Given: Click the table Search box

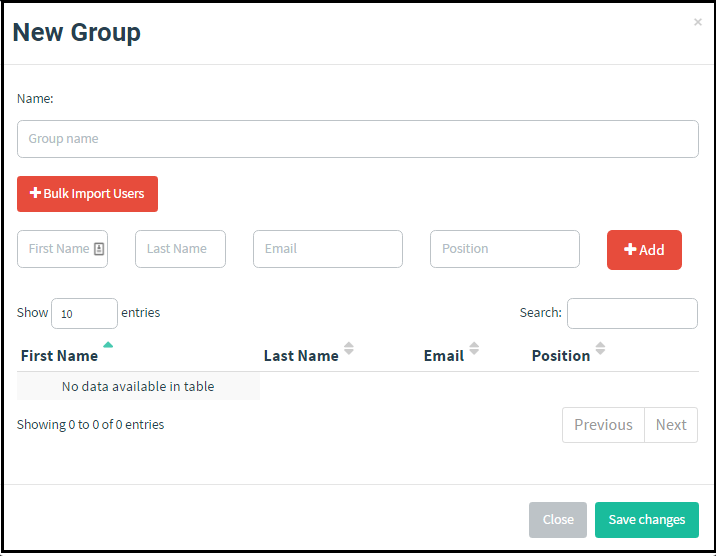Looking at the screenshot, I should point(632,313).
